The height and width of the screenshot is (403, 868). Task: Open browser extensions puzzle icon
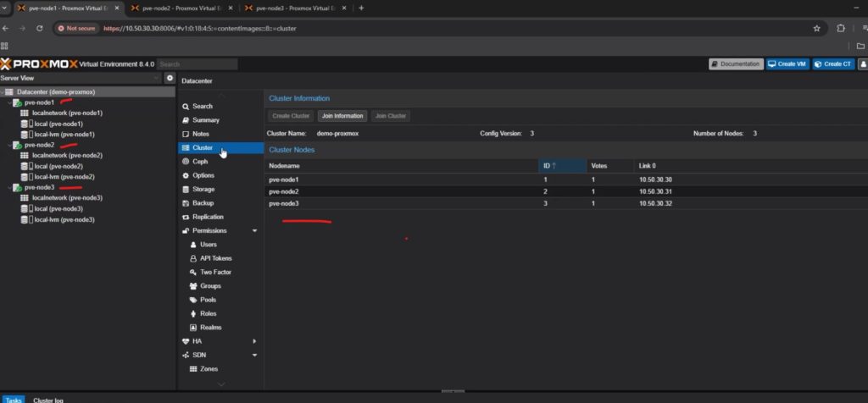point(841,28)
